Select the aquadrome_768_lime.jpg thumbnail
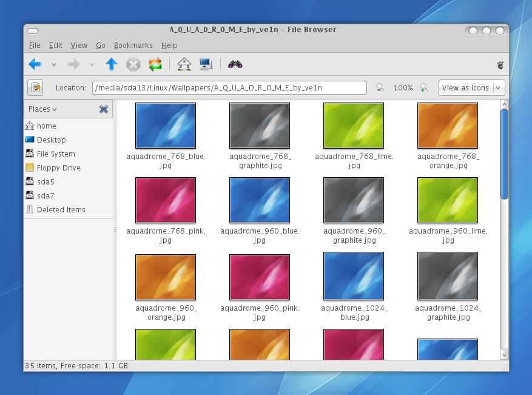This screenshot has width=532, height=395. tap(354, 126)
